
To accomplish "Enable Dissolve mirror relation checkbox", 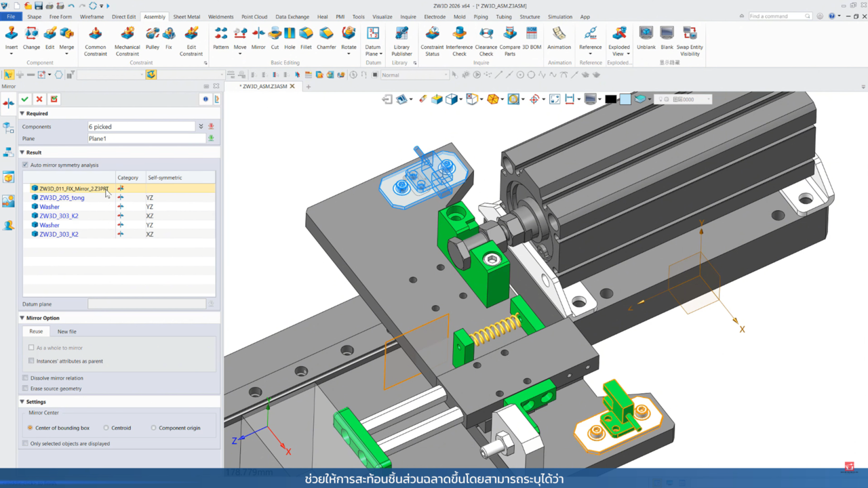I will click(x=26, y=378).
